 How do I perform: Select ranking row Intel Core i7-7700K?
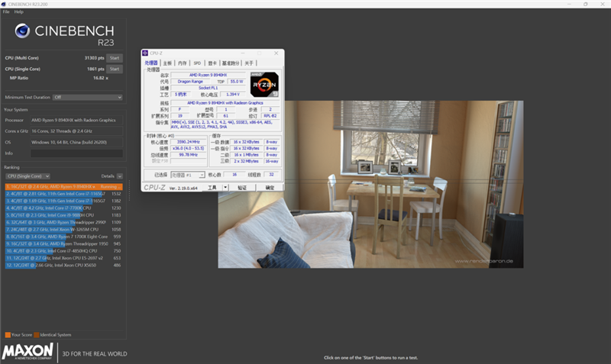click(64, 208)
